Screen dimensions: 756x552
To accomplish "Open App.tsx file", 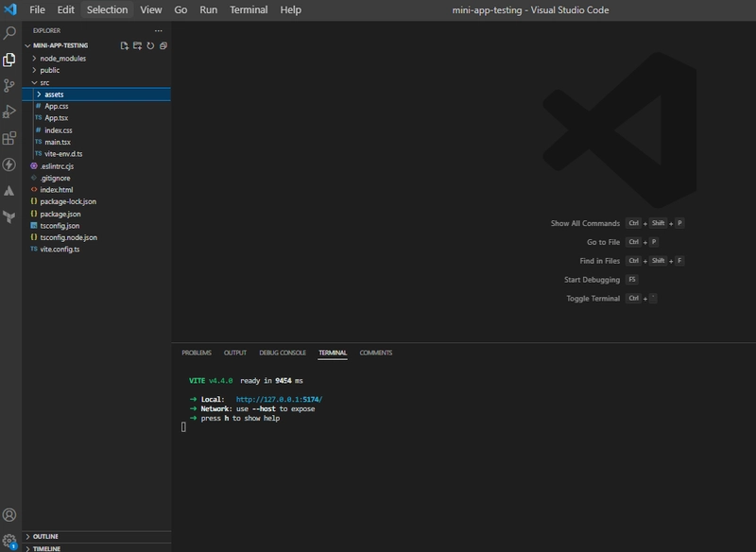I will 96,118.
